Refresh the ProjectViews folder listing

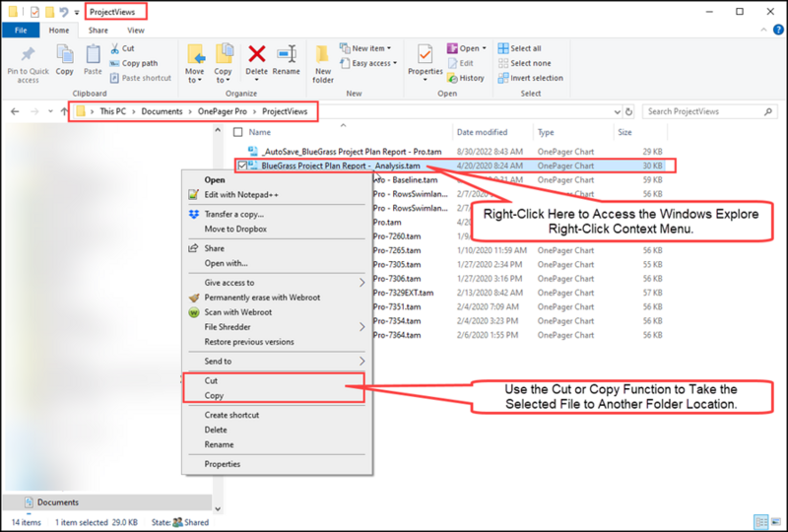(628, 111)
